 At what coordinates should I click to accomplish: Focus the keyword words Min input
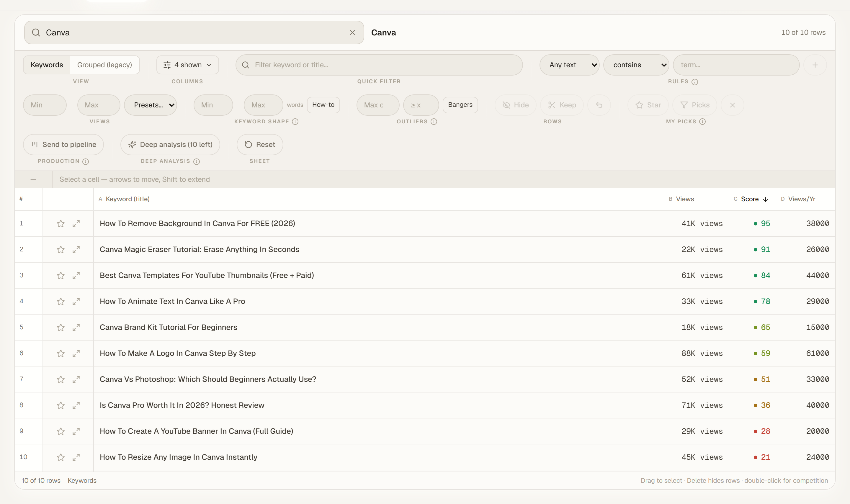[x=213, y=105]
